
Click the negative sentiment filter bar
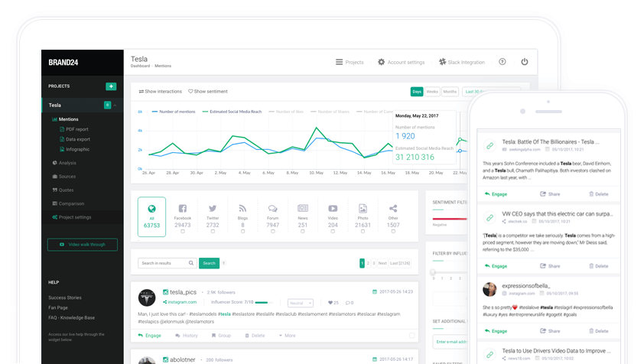[449, 219]
